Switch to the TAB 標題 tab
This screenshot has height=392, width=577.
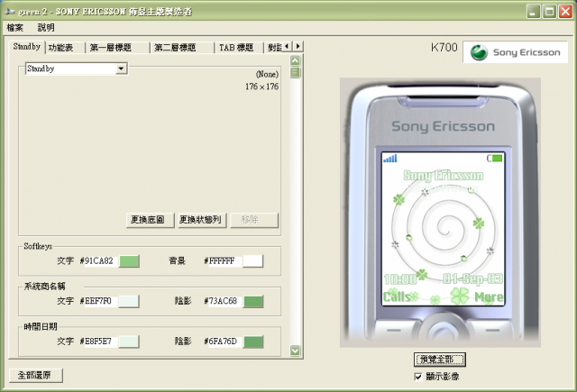[x=236, y=48]
